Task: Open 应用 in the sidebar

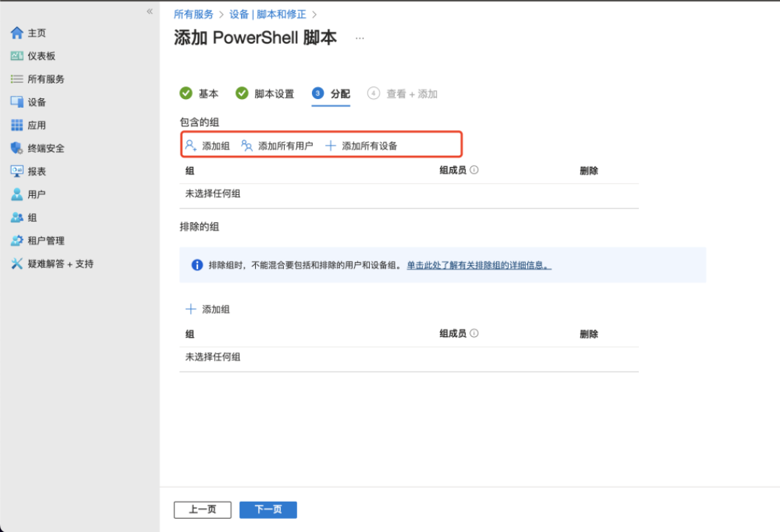Action: coord(37,125)
